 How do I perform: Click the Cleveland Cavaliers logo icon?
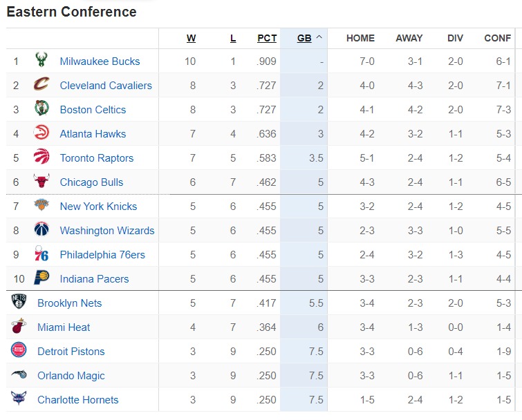[41, 84]
